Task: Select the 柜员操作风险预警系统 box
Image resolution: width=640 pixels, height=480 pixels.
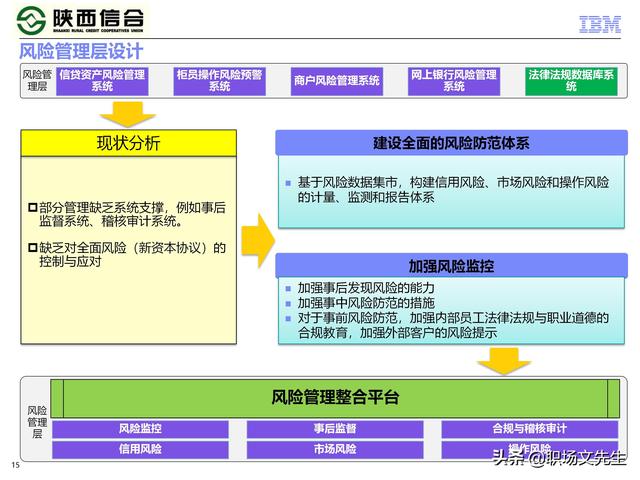Action: (x=220, y=81)
